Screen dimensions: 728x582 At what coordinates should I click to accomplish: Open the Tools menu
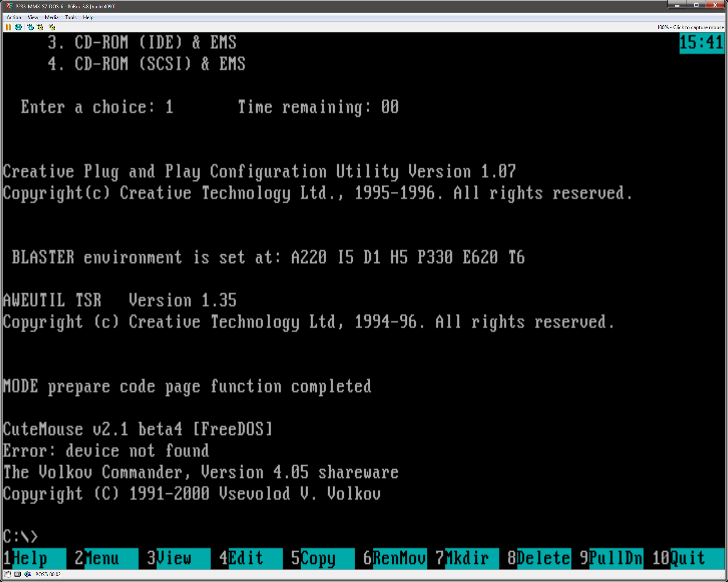coord(71,17)
